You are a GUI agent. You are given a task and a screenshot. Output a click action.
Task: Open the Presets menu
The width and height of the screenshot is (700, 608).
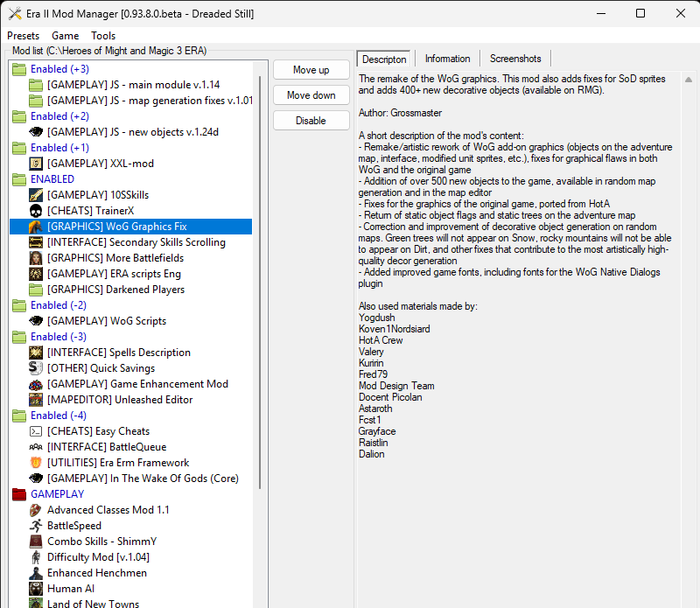click(x=23, y=36)
